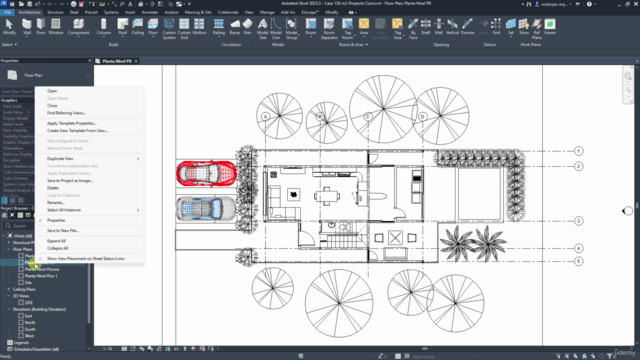This screenshot has width=640, height=360.
Task: Activate the Curtain System tool
Action: coord(169,29)
